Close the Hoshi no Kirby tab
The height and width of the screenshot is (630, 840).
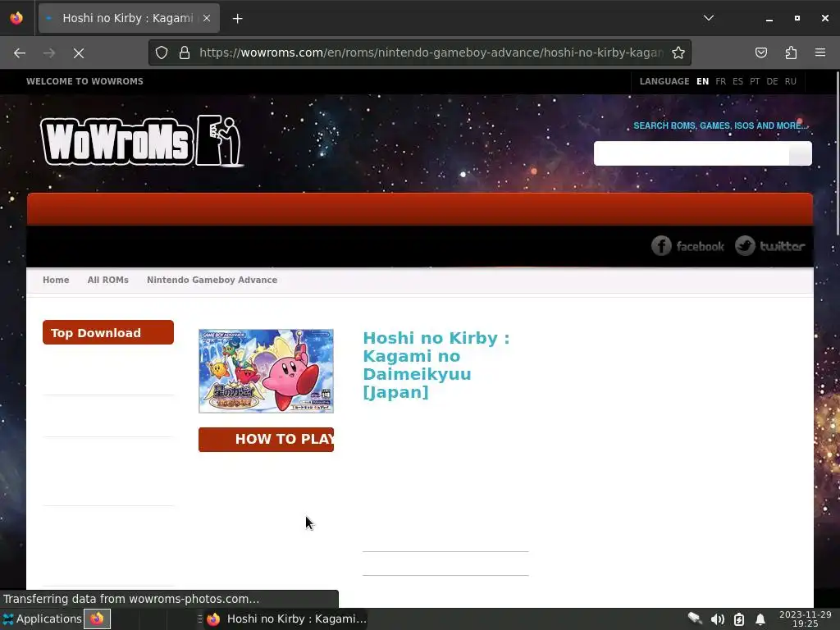[207, 18]
